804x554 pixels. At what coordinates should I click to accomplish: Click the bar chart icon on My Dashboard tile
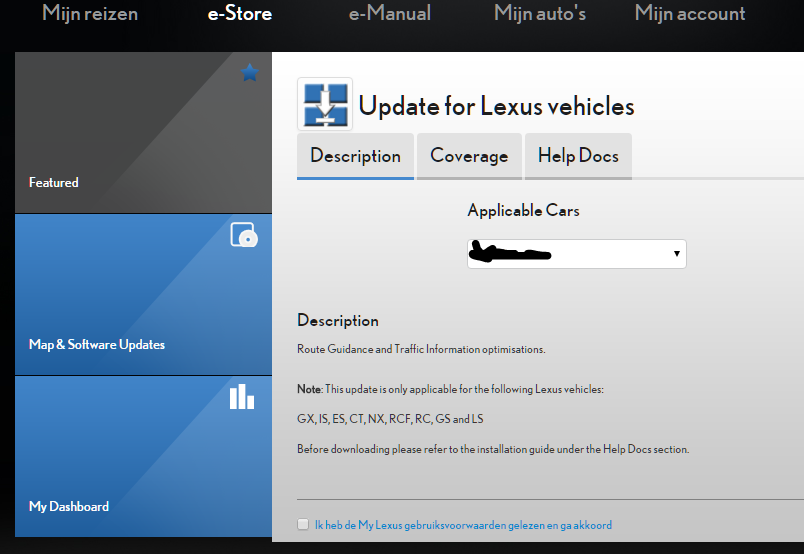[x=242, y=397]
